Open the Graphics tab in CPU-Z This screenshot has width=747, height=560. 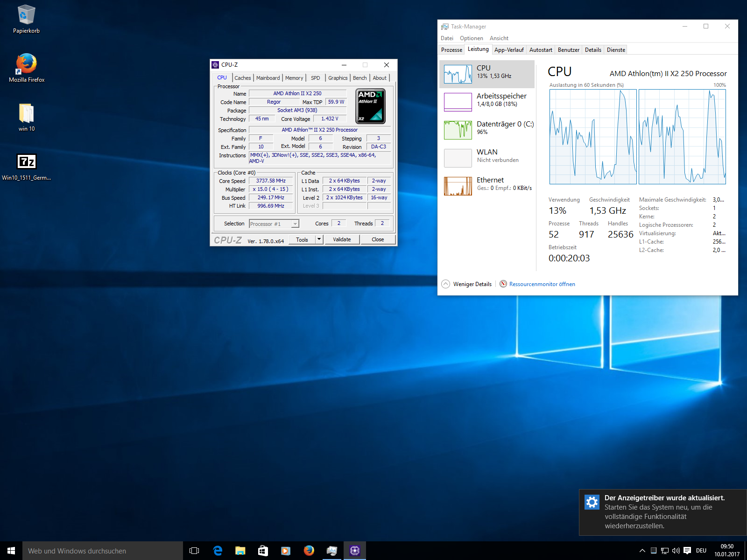[x=338, y=78]
